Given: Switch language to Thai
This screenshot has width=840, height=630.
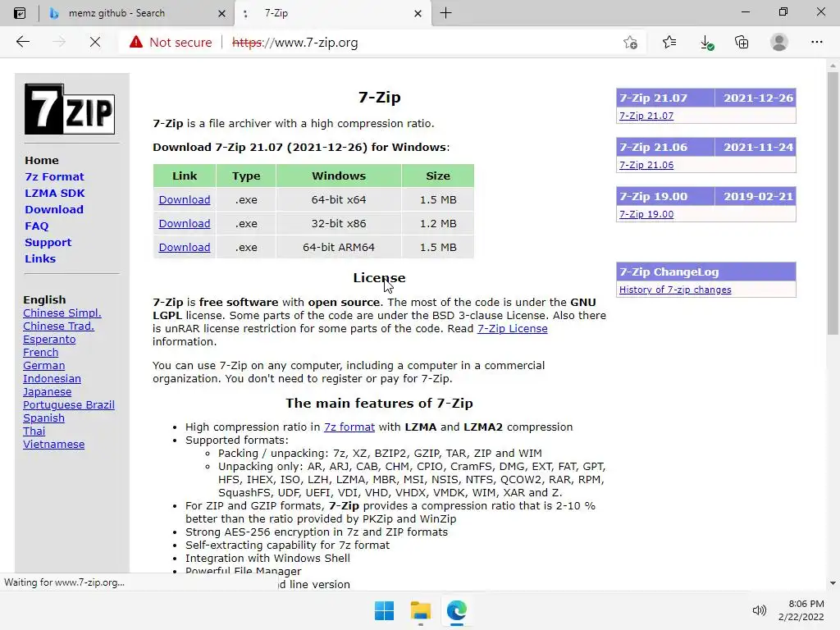Looking at the screenshot, I should tap(34, 431).
